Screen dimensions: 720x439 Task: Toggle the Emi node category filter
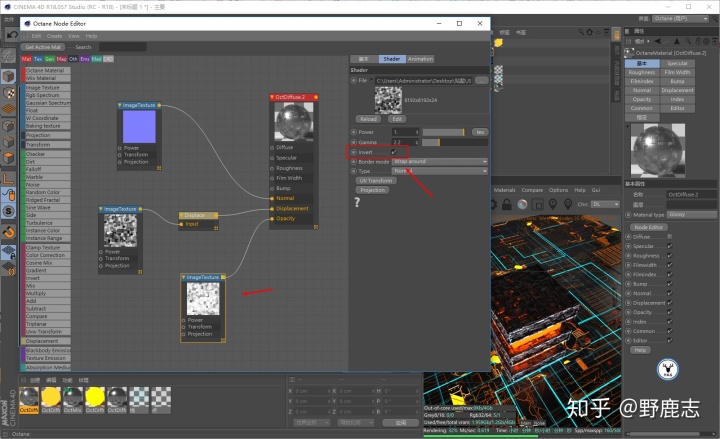pyautogui.click(x=85, y=59)
